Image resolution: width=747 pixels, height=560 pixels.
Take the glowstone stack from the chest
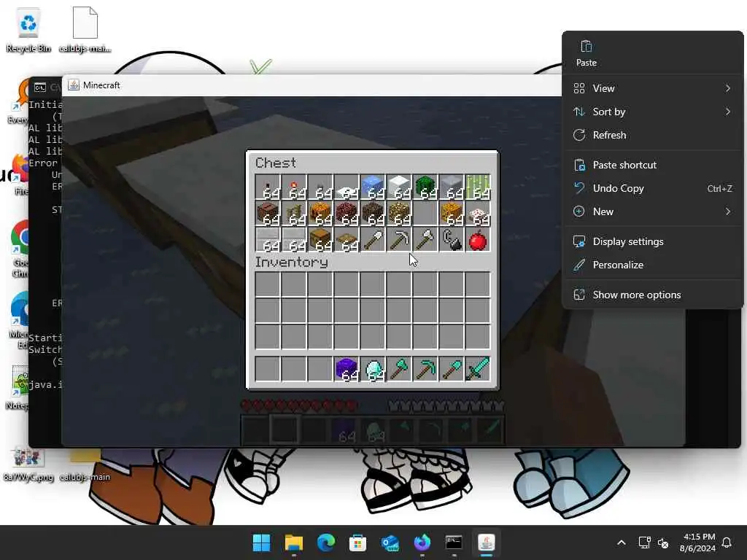[x=398, y=213]
